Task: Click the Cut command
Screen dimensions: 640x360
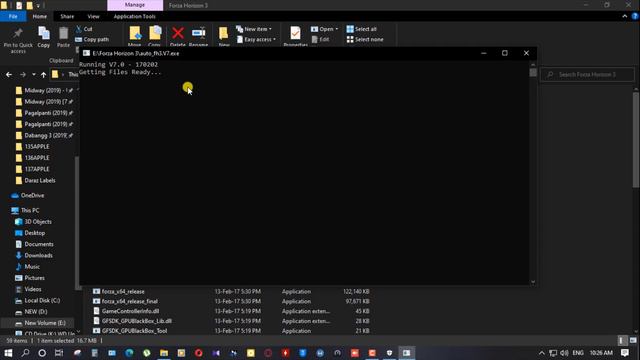Action: (x=84, y=29)
